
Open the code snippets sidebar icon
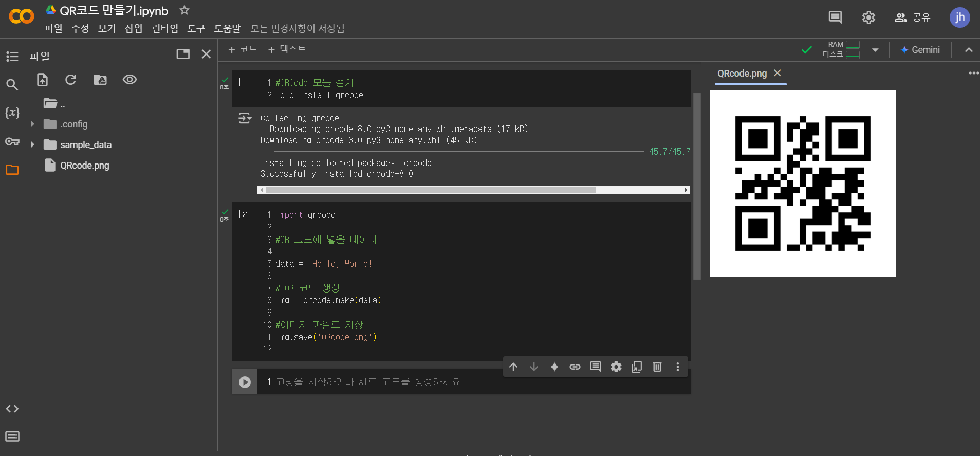[x=12, y=409]
